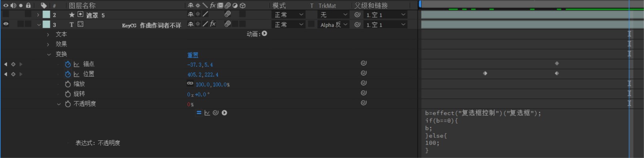Hide layer 3 with the eye toggle
The height and width of the screenshot is (158, 644).
click(x=6, y=24)
